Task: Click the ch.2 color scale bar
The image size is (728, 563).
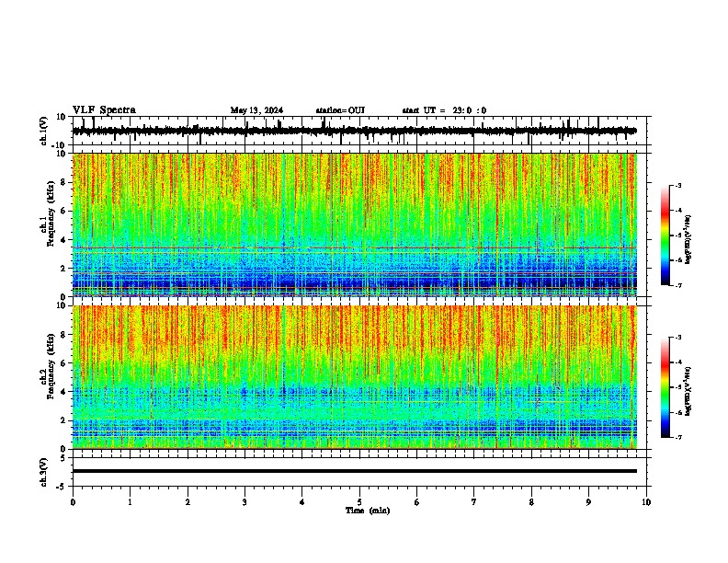Action: point(665,387)
